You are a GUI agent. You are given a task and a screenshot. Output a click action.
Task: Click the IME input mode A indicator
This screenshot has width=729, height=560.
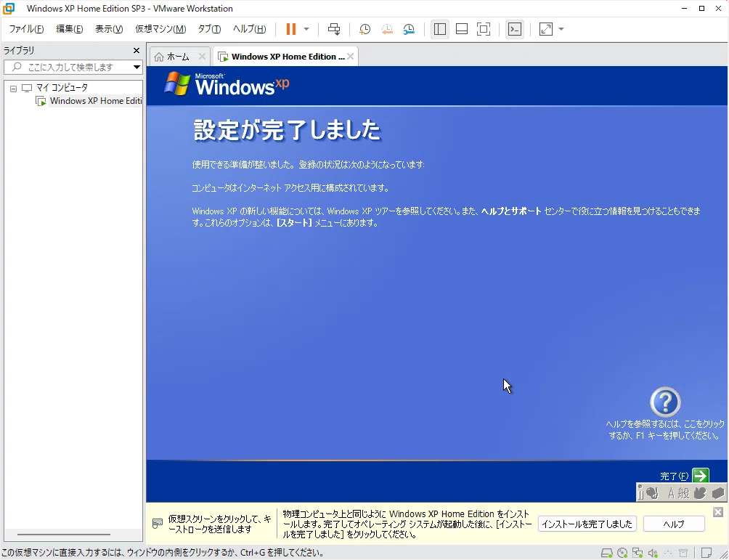click(671, 493)
